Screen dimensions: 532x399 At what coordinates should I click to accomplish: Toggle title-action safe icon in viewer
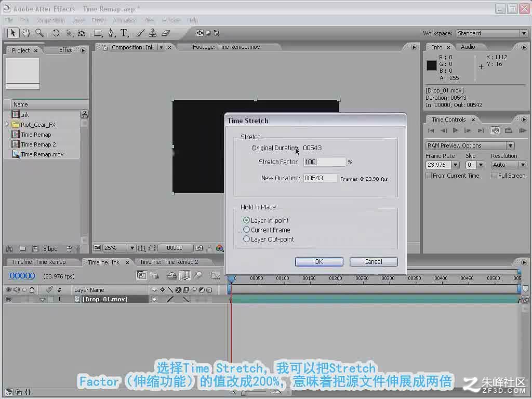pyautogui.click(x=141, y=248)
